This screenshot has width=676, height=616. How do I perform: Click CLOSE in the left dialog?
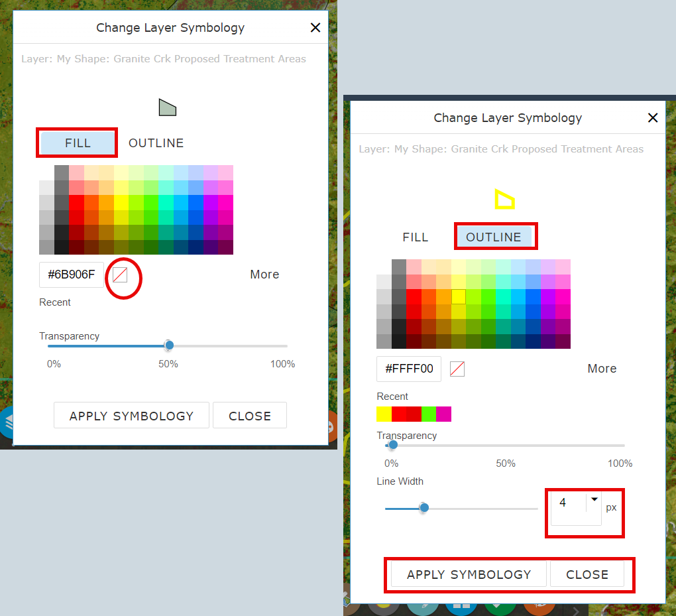coord(250,415)
